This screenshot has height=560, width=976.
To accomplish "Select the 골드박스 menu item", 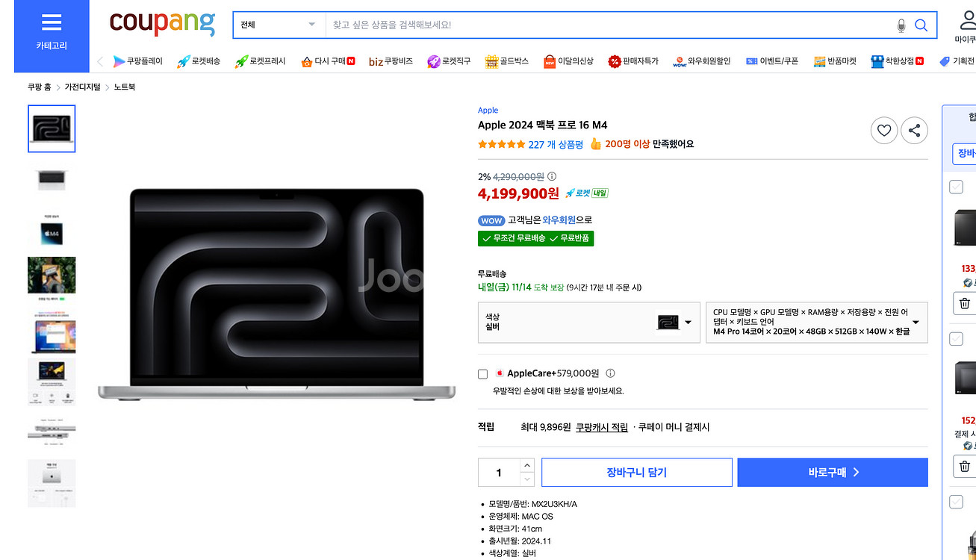I will [506, 61].
